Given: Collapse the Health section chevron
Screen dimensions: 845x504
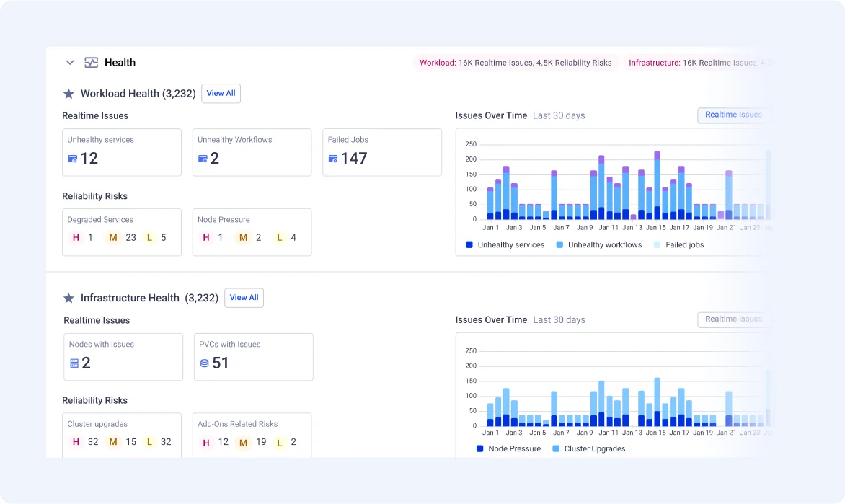Looking at the screenshot, I should click(70, 63).
